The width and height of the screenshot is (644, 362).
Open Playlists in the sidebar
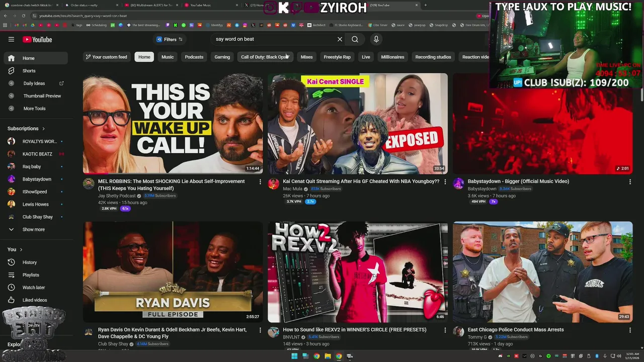pos(35,275)
